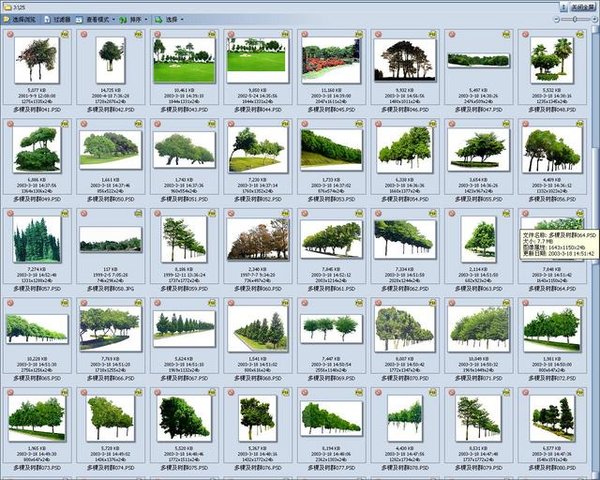
Task: Click the JPG badge icon on thumbnail 058.JPG
Action: click(x=139, y=214)
